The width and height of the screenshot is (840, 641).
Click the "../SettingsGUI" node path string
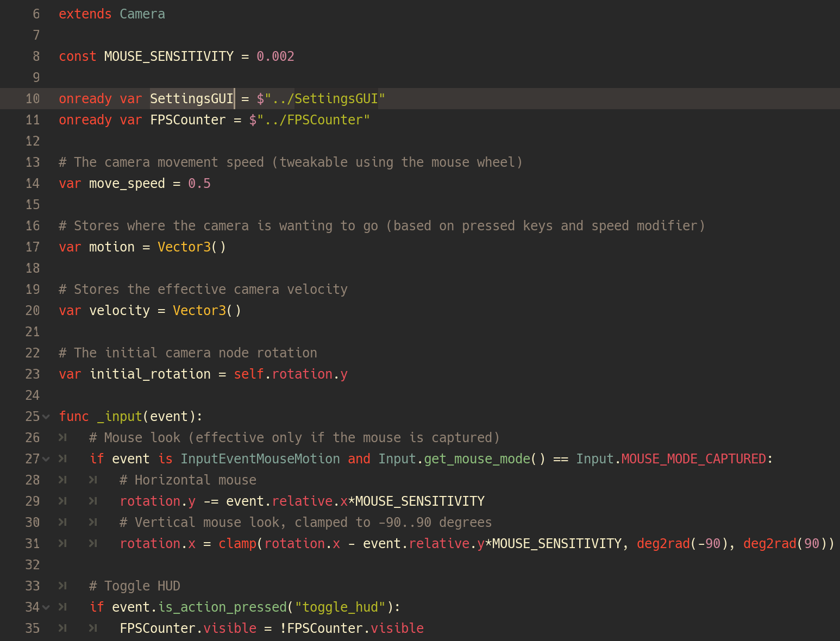pos(325,99)
